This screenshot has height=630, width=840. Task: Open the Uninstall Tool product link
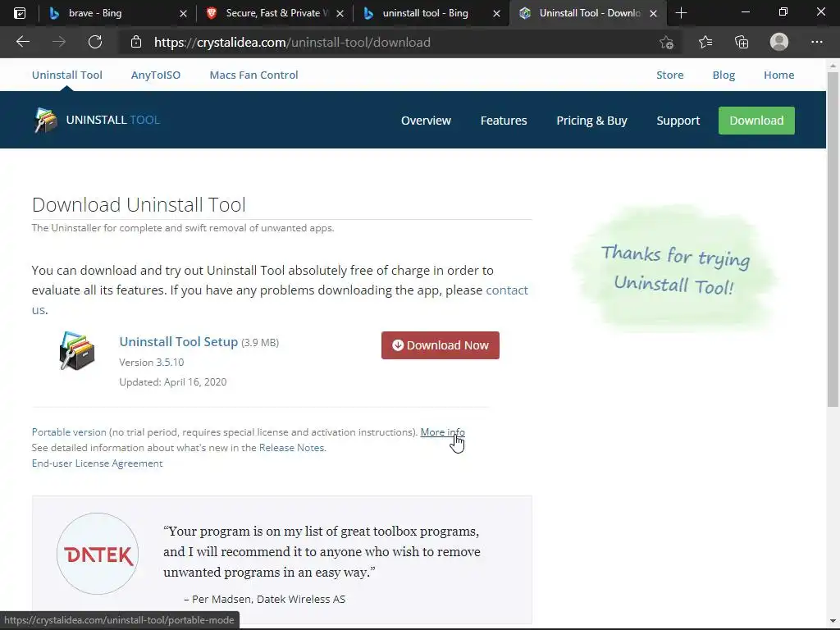pos(67,75)
